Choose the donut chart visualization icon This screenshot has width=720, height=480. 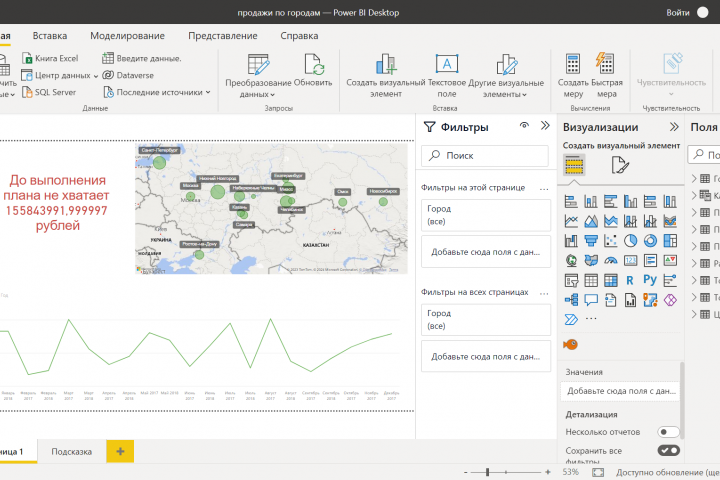pyautogui.click(x=650, y=241)
